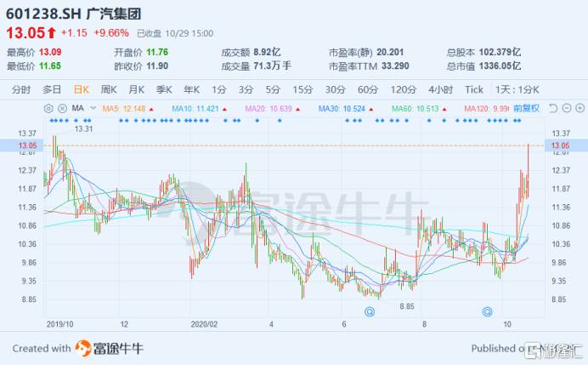The width and height of the screenshot is (588, 365).
Task: Click 总市值 1336.05亿 value
Action: [x=500, y=66]
